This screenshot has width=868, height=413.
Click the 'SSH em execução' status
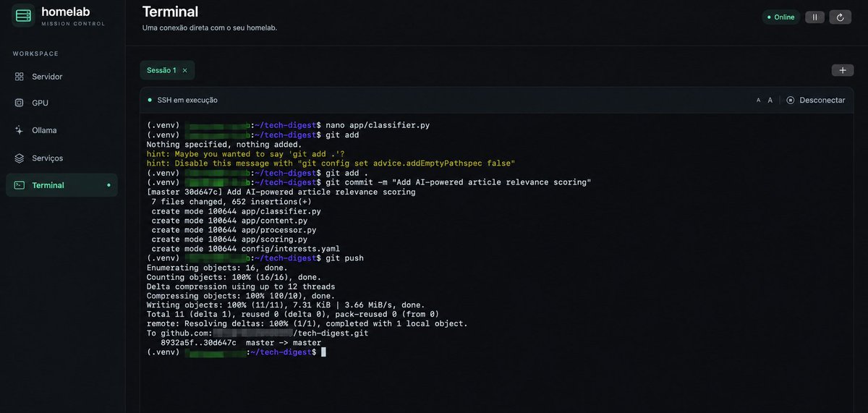tap(187, 101)
